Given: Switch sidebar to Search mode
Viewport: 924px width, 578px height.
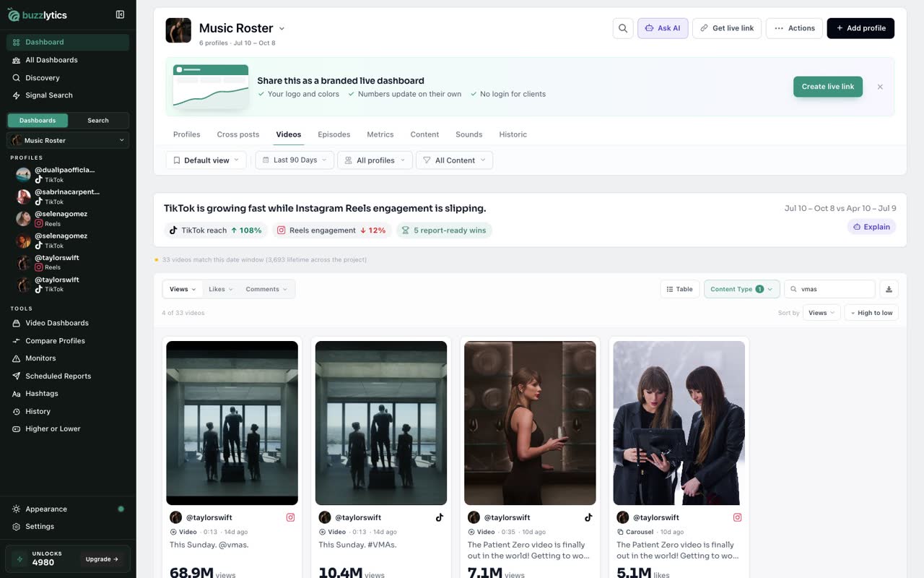Looking at the screenshot, I should (98, 121).
